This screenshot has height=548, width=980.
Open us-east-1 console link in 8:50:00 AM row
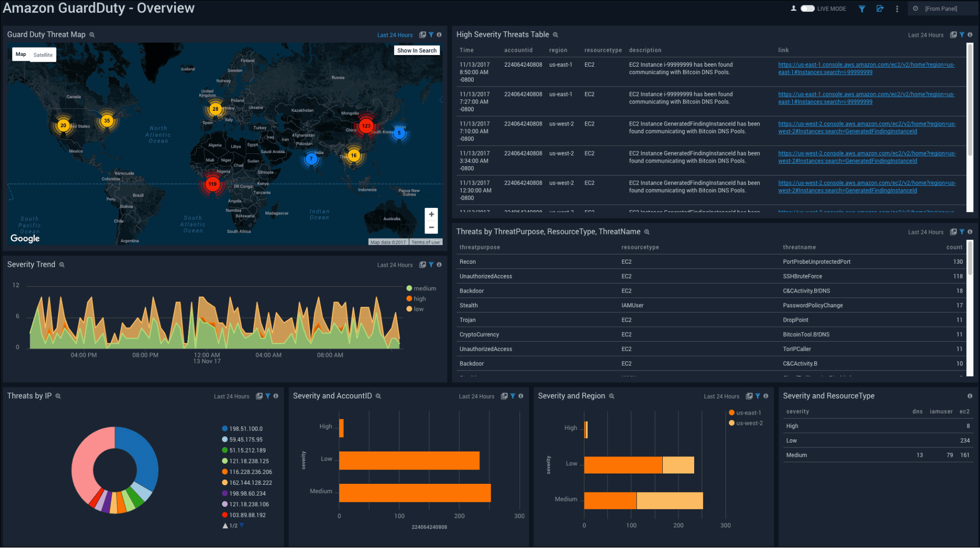coord(866,69)
